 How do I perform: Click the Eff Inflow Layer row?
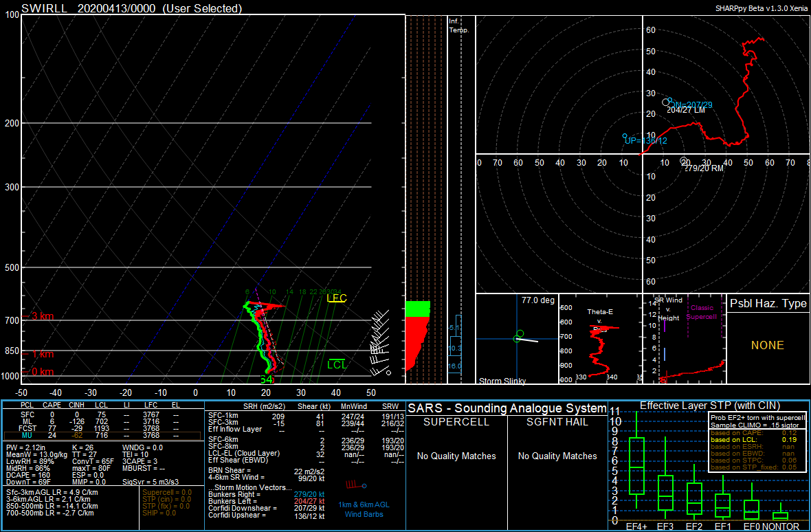305,429
